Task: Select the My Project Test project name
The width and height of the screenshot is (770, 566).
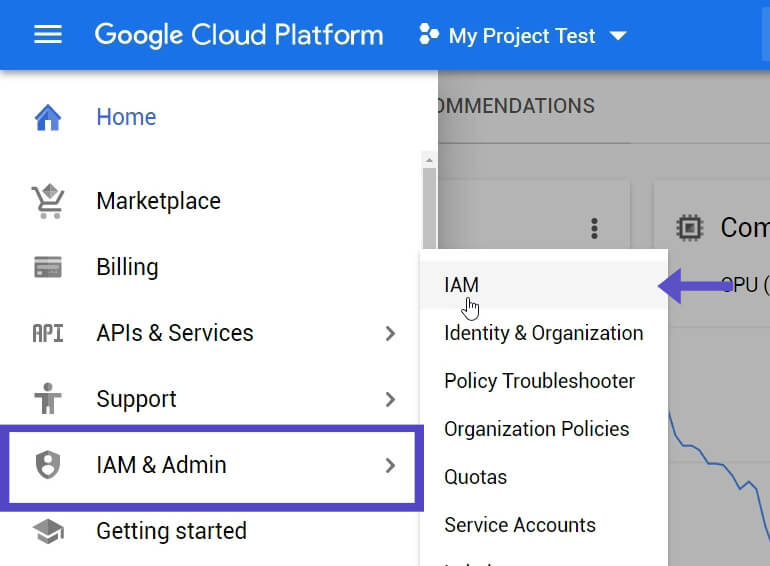Action: click(522, 36)
